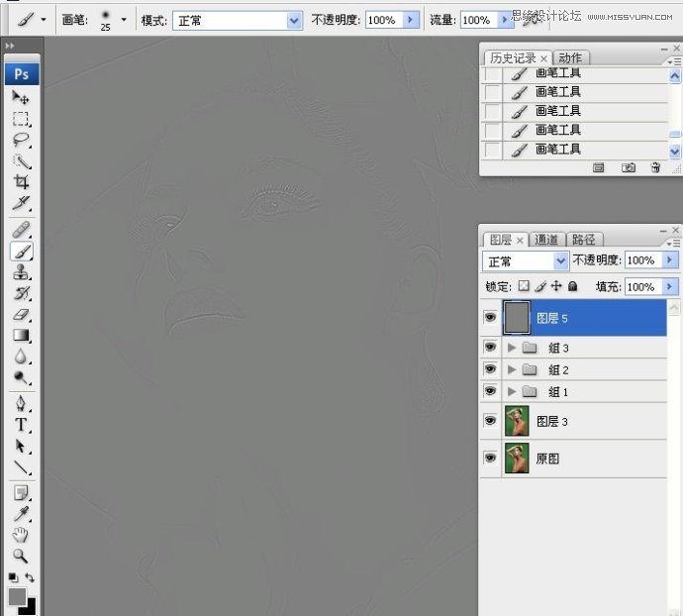The width and height of the screenshot is (683, 616).
Task: Click layer fill 填充 value field
Action: [x=643, y=286]
